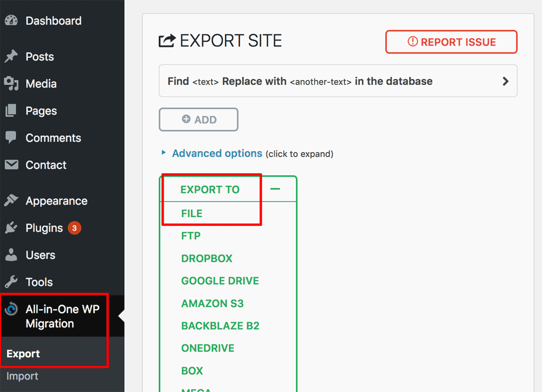Click the Pages stacked sheets icon
542x392 pixels.
tap(11, 110)
